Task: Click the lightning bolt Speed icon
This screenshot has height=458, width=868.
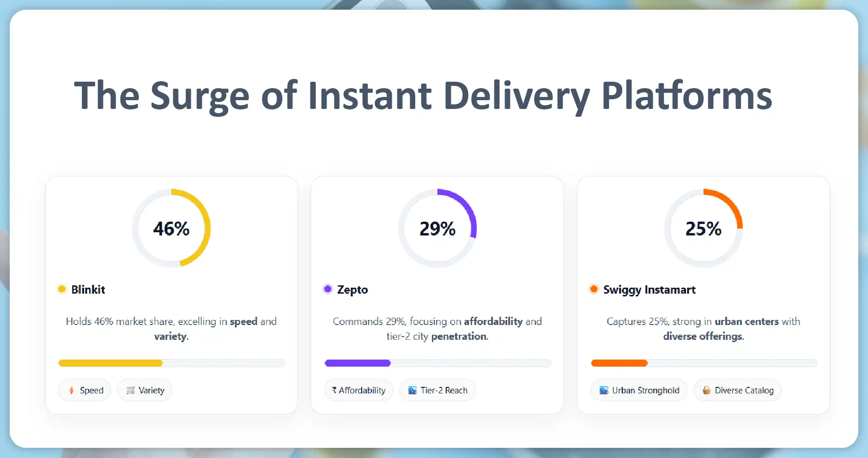Action: pyautogui.click(x=71, y=390)
